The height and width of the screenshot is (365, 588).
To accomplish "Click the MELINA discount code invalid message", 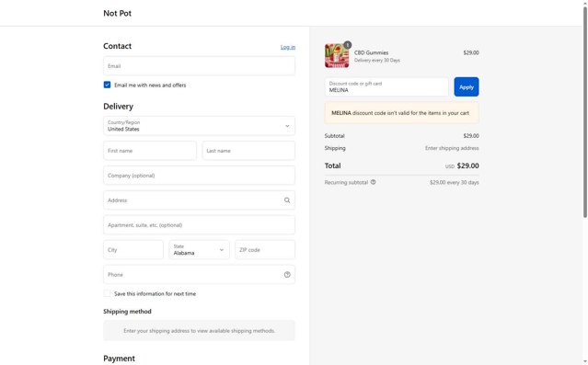I will click(x=401, y=113).
